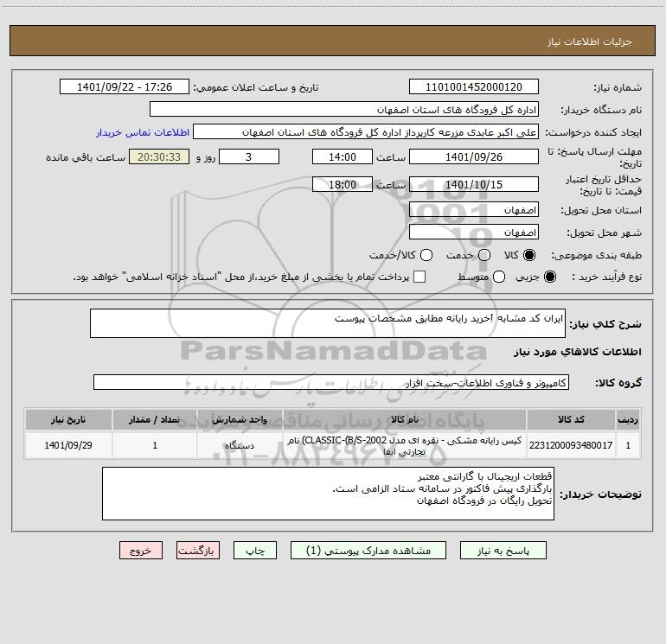Click the goods group field سخت افزار
The image size is (666, 644).
coord(331,382)
